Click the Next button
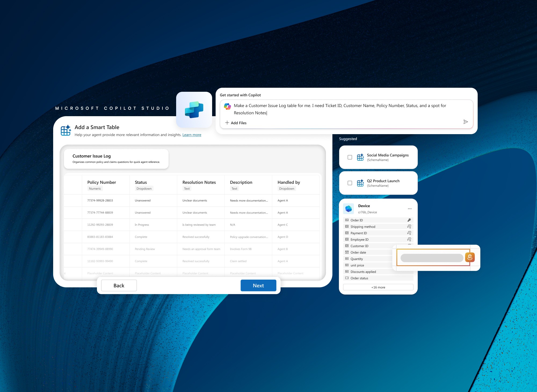Image resolution: width=537 pixels, height=392 pixels. 258,285
